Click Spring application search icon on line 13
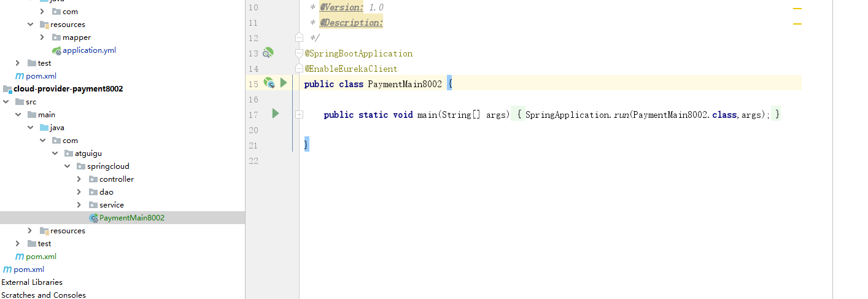The height and width of the screenshot is (299, 868). click(x=268, y=53)
